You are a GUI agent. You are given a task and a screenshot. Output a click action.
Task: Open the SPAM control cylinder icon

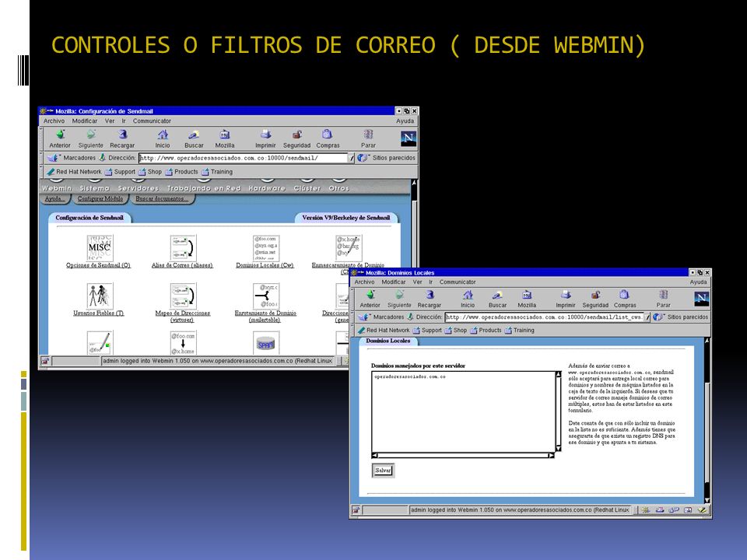[x=266, y=343]
